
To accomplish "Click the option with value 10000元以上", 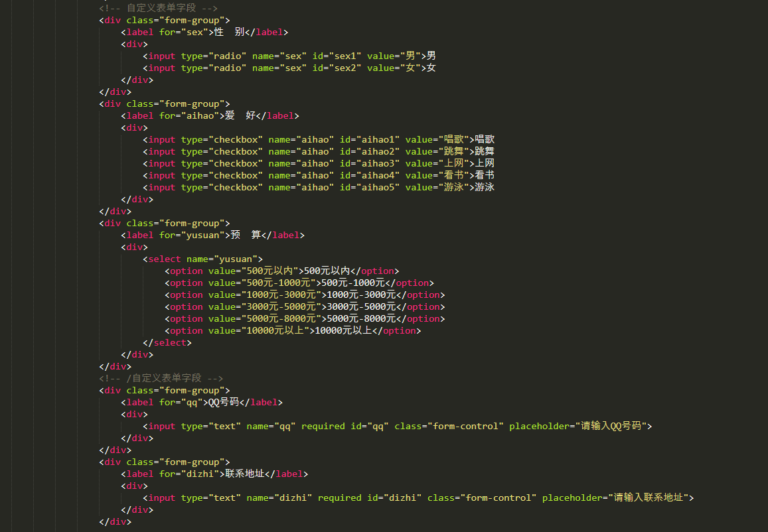I will pyautogui.click(x=293, y=330).
